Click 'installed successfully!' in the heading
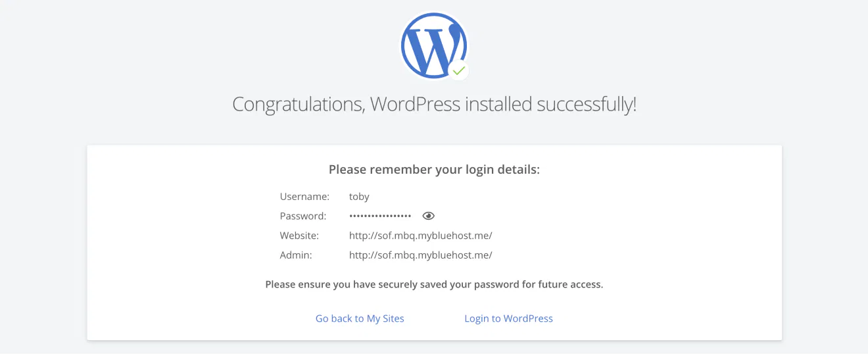868x354 pixels. [550, 105]
